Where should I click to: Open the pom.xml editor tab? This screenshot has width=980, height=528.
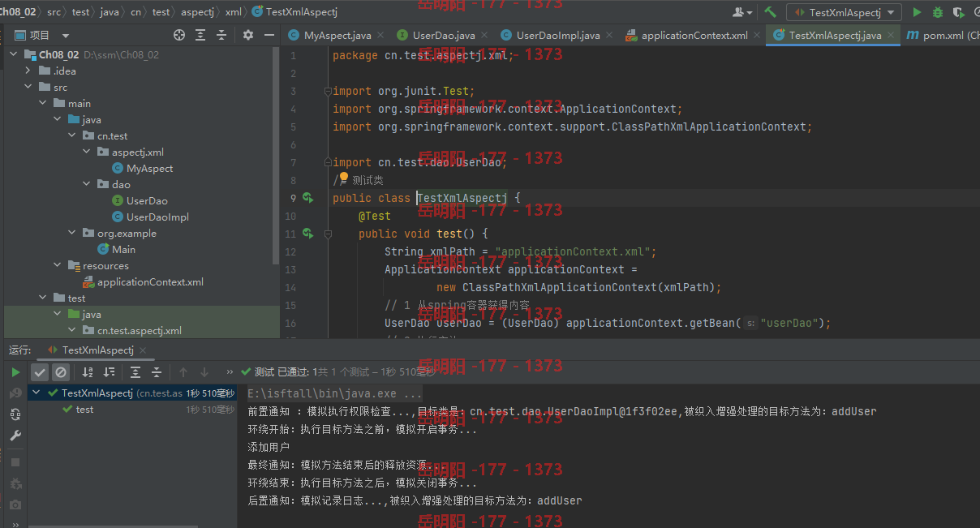[x=943, y=36]
